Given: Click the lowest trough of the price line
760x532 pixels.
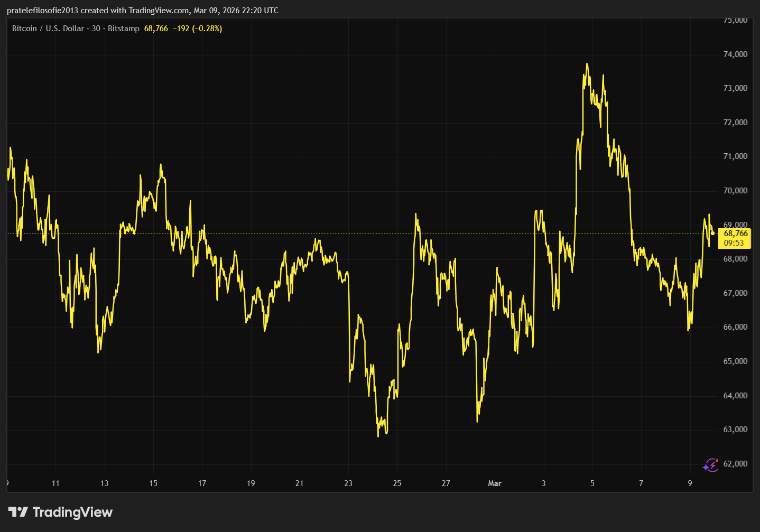Looking at the screenshot, I should pyautogui.click(x=378, y=435).
